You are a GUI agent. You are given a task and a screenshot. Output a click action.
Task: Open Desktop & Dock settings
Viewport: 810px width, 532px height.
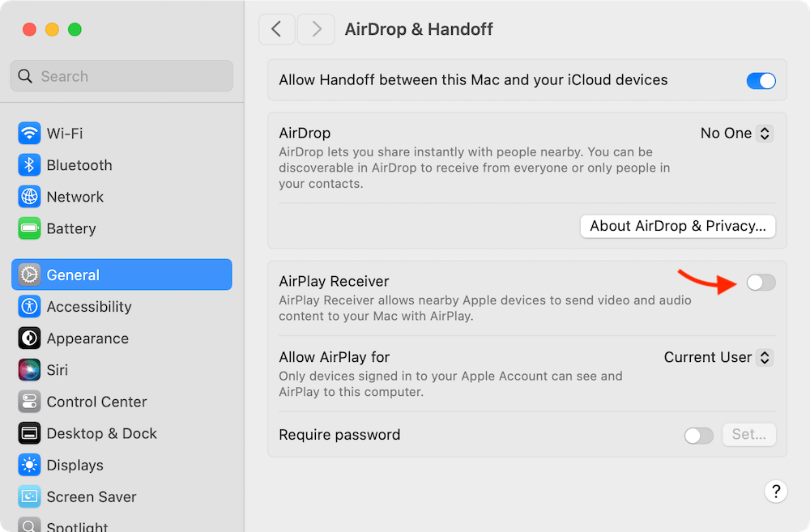click(x=100, y=433)
